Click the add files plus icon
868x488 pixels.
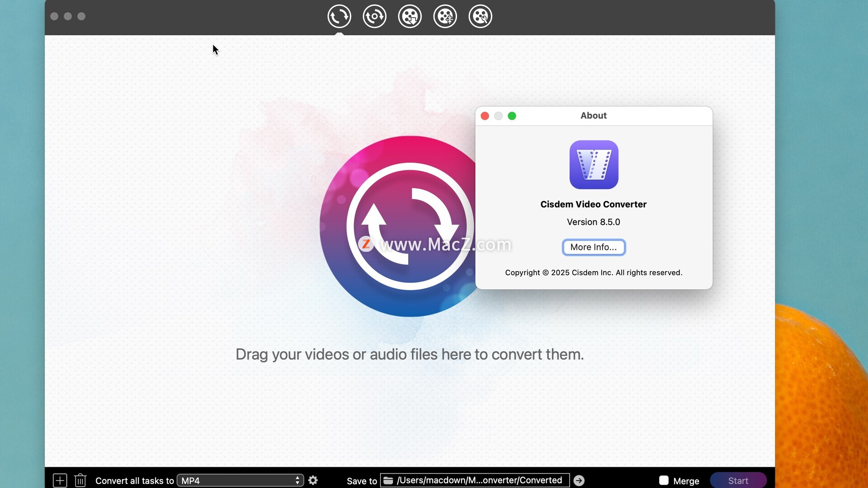pyautogui.click(x=60, y=480)
